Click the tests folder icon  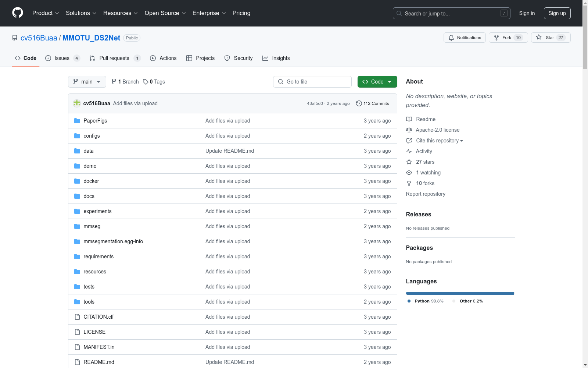tap(77, 287)
